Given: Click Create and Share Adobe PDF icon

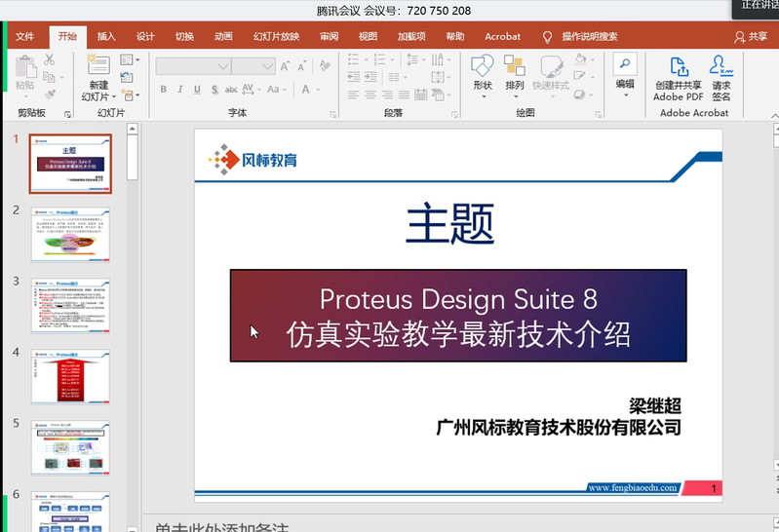Looking at the screenshot, I should click(x=678, y=67).
